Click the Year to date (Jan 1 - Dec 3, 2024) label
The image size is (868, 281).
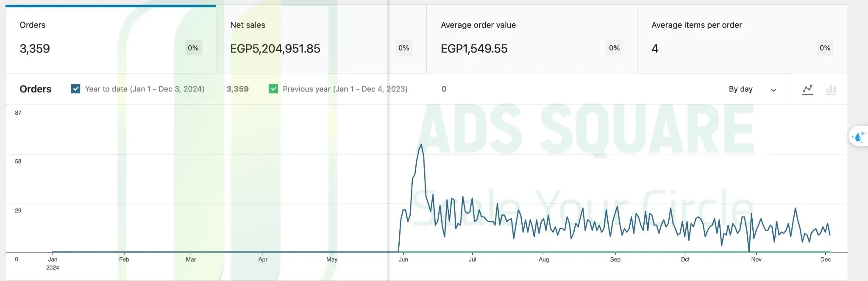pyautogui.click(x=145, y=89)
